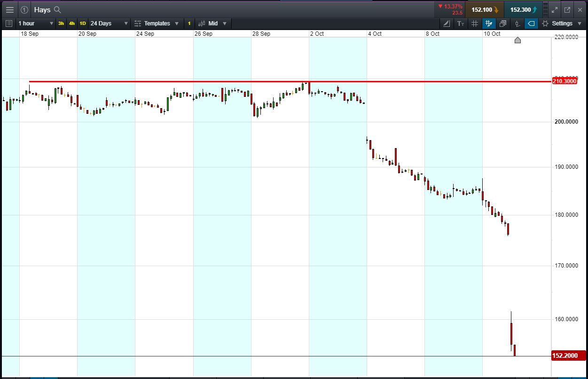The height and width of the screenshot is (379, 588).
Task: Open the hamburger main menu
Action: 9,9
